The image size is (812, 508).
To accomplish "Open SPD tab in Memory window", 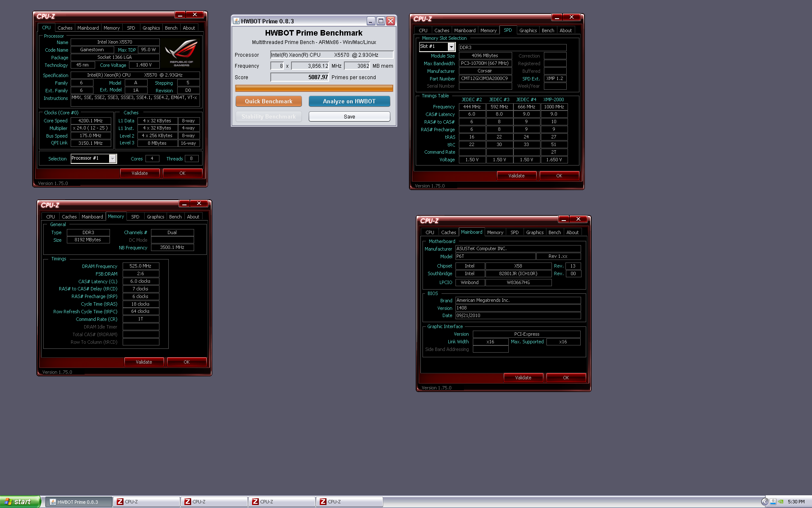I will point(135,217).
